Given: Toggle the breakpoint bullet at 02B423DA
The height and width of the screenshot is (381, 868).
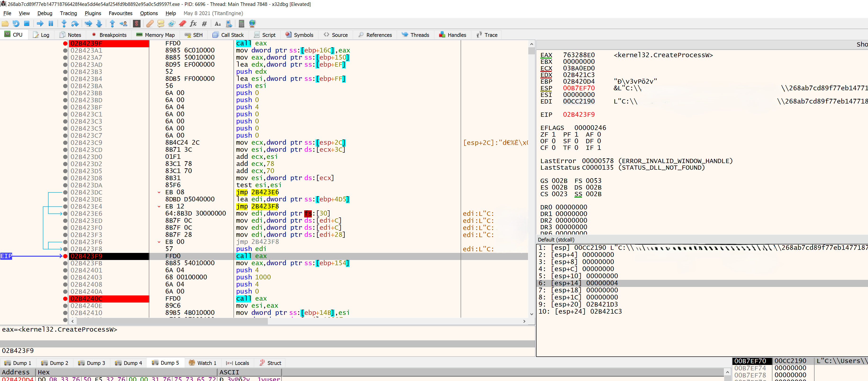Looking at the screenshot, I should click(65, 185).
